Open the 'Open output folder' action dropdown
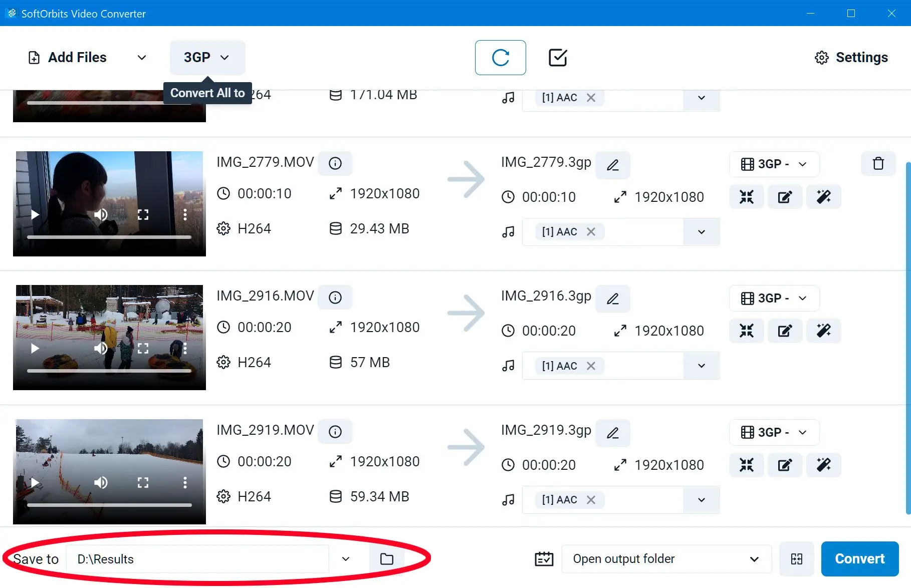The width and height of the screenshot is (911, 588). [x=666, y=559]
